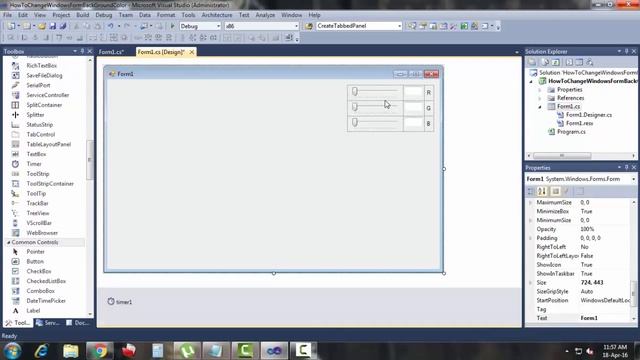Viewport: 640px width, 360px height.
Task: Select the ComboBox control
Action: click(x=40, y=291)
